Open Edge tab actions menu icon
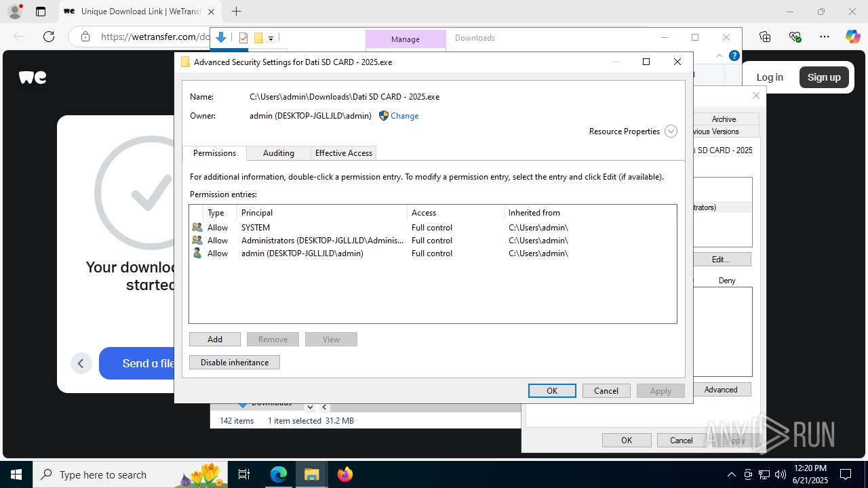 [41, 12]
